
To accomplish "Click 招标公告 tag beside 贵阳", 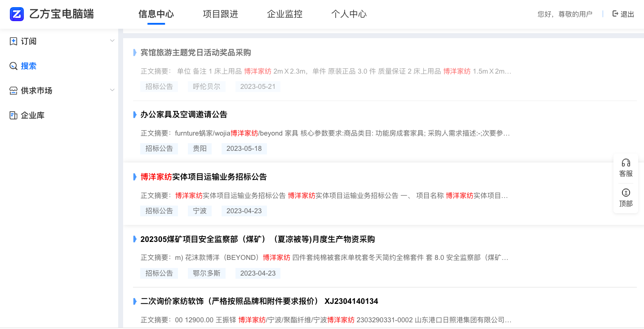I will pos(159,149).
